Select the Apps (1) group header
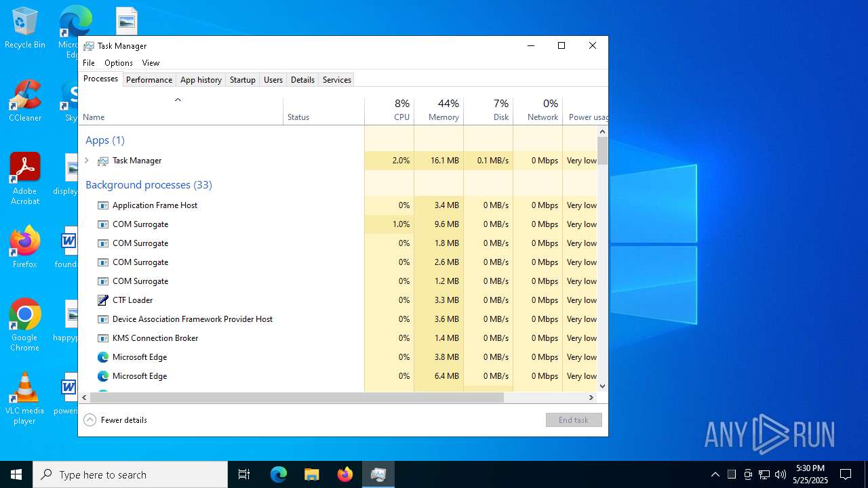The width and height of the screenshot is (868, 488). click(105, 140)
